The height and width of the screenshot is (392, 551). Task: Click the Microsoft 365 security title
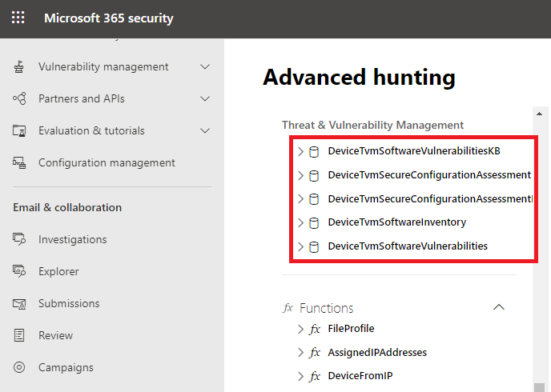tap(109, 18)
